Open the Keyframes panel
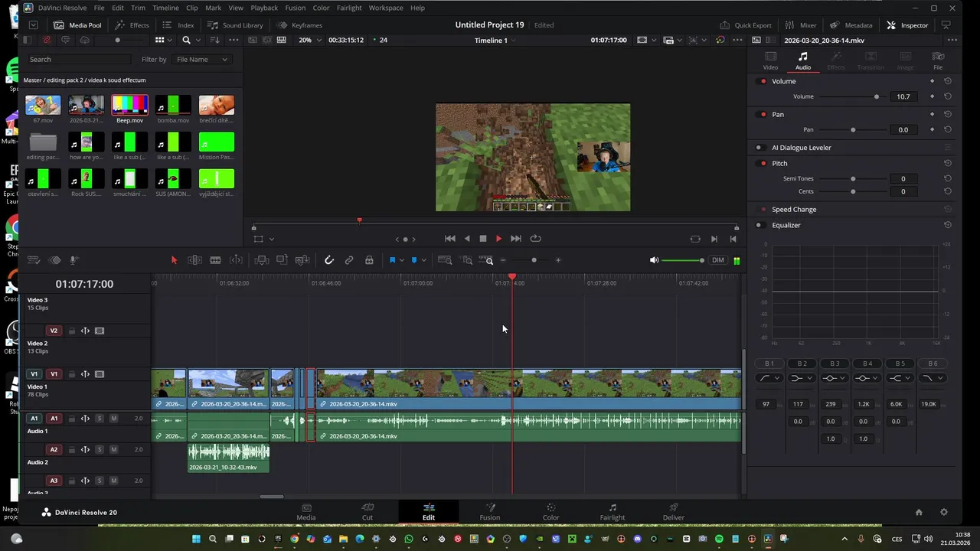The image size is (980, 551). [299, 25]
